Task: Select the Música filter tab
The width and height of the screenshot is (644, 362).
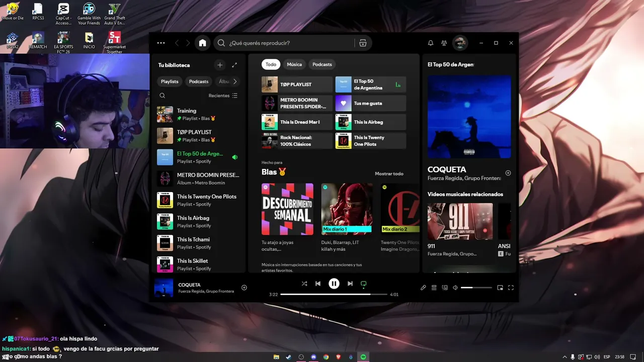Action: (294, 64)
